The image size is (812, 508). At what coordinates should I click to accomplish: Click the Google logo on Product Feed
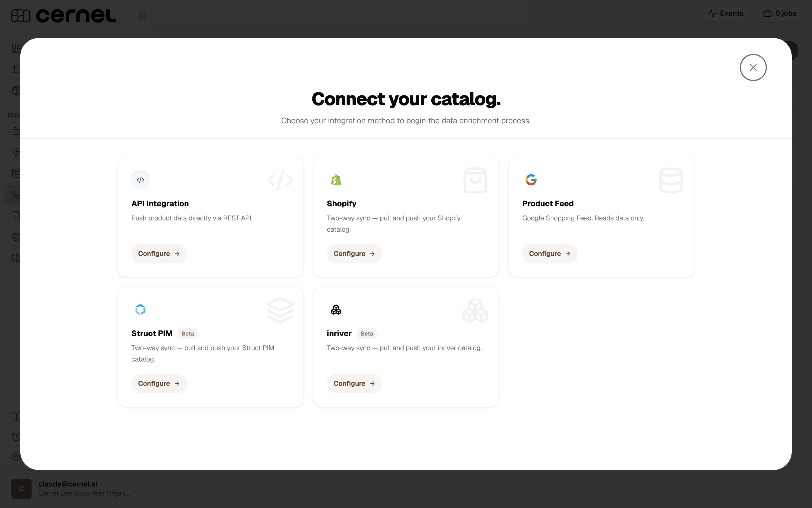pyautogui.click(x=531, y=180)
